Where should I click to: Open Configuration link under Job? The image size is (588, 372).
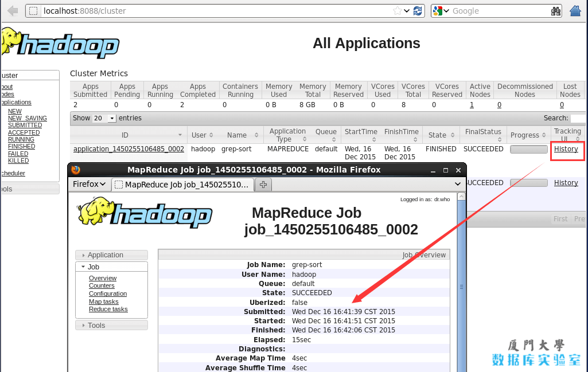click(x=108, y=293)
